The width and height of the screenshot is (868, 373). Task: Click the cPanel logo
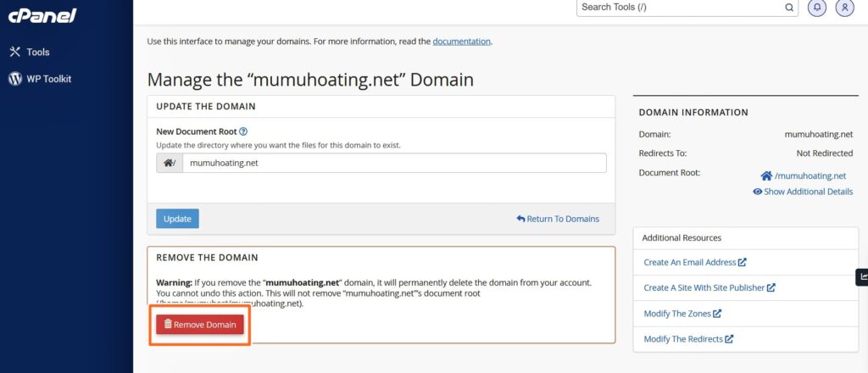tap(43, 15)
